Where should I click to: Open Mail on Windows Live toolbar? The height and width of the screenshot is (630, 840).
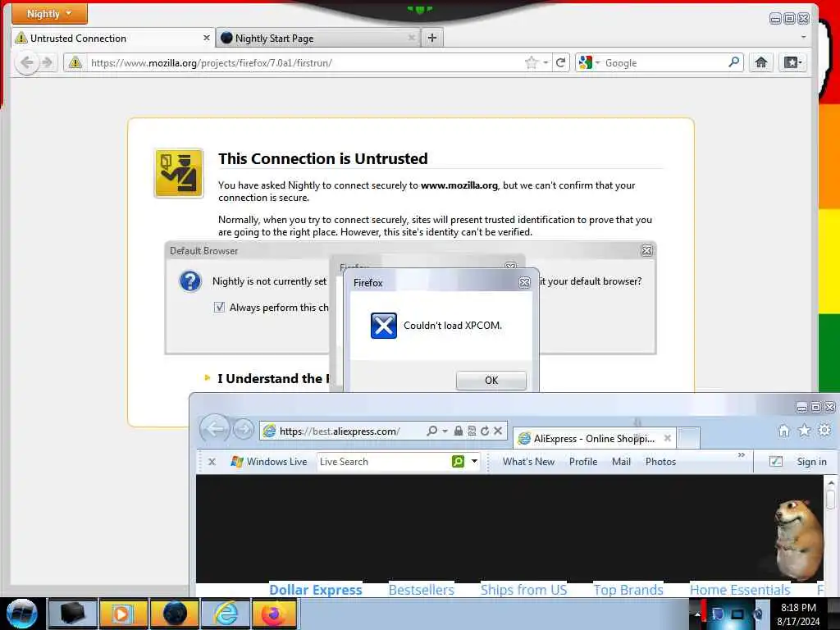(x=621, y=461)
